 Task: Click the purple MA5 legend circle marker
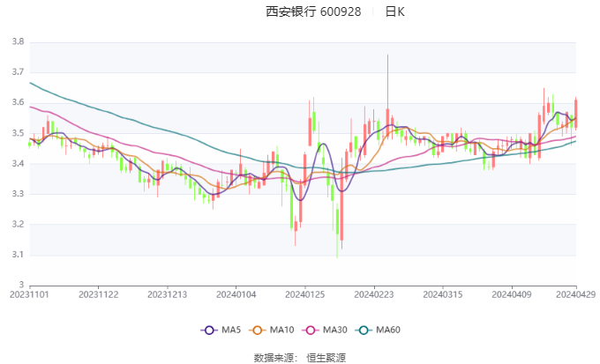[x=209, y=330]
